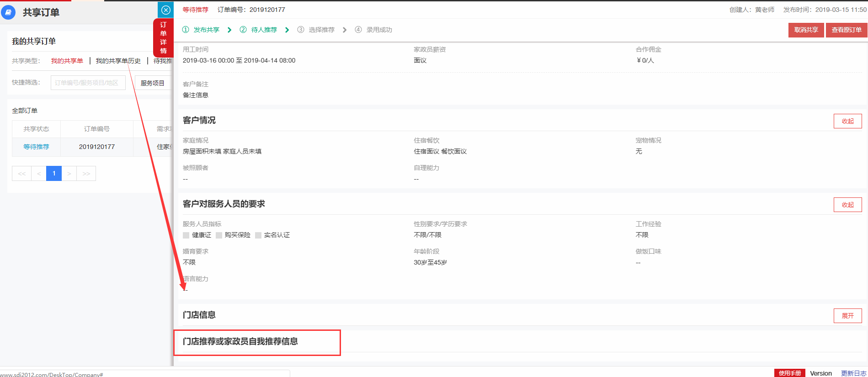Click the step 1 发布共享 circle icon
Image resolution: width=868 pixels, height=377 pixels.
pos(186,30)
